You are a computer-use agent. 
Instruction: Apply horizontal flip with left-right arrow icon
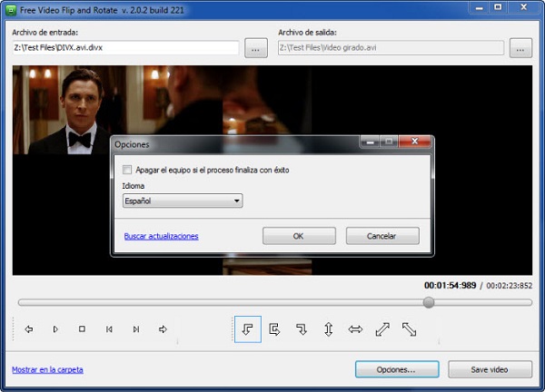click(x=355, y=329)
